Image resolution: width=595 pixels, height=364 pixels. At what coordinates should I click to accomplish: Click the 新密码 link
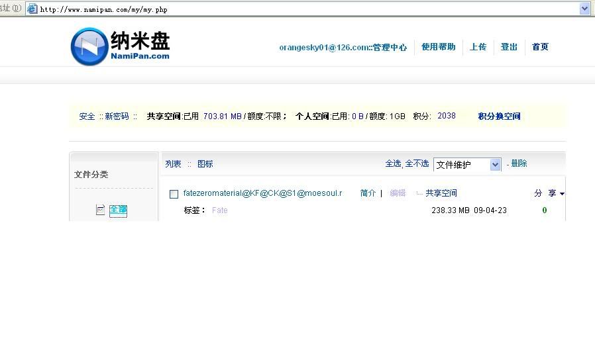[117, 116]
